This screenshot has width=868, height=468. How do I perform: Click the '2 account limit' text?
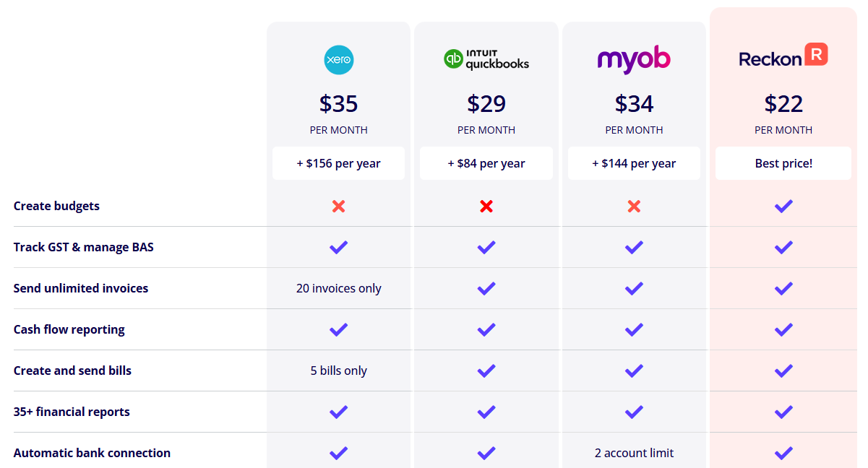point(634,453)
